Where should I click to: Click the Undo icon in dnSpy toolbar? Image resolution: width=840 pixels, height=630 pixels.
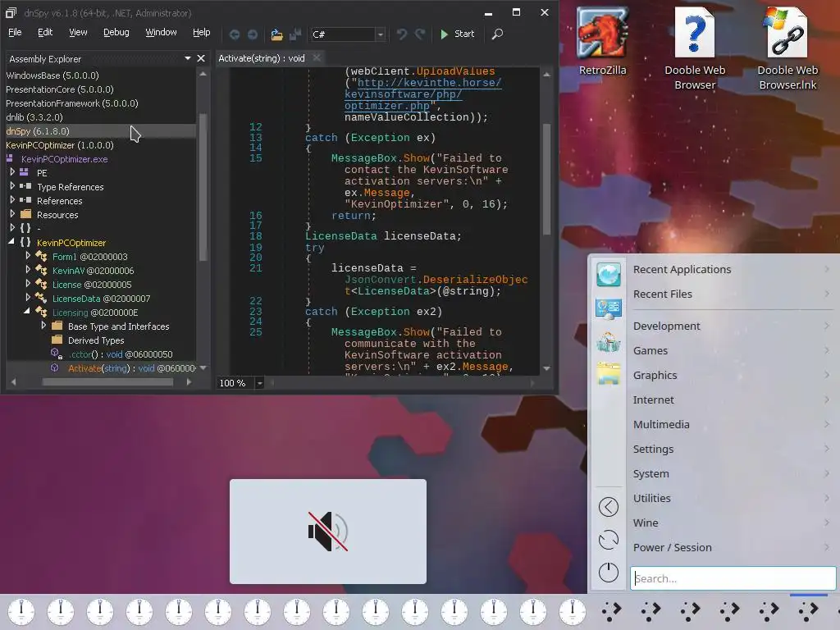pos(401,34)
